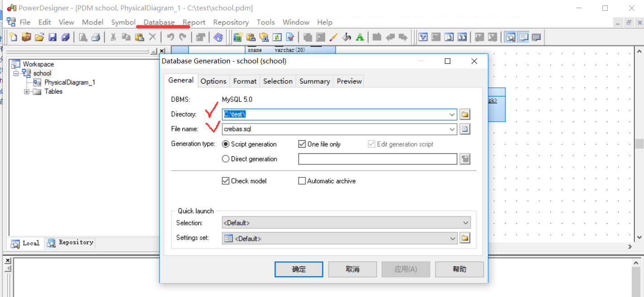Click the Print Preview toolbar icon

point(83,37)
